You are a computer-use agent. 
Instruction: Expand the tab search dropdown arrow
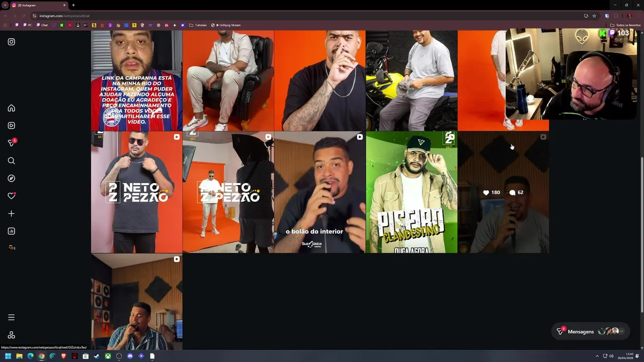[x=5, y=5]
